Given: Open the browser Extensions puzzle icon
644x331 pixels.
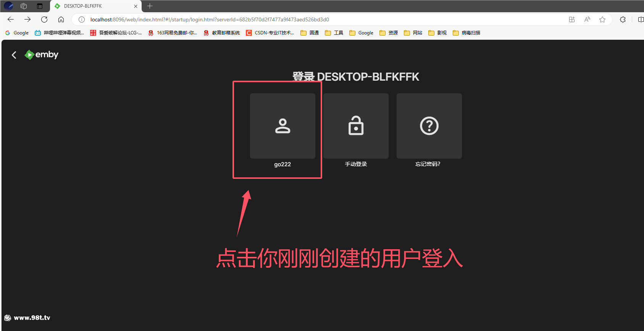Looking at the screenshot, I should click(623, 19).
